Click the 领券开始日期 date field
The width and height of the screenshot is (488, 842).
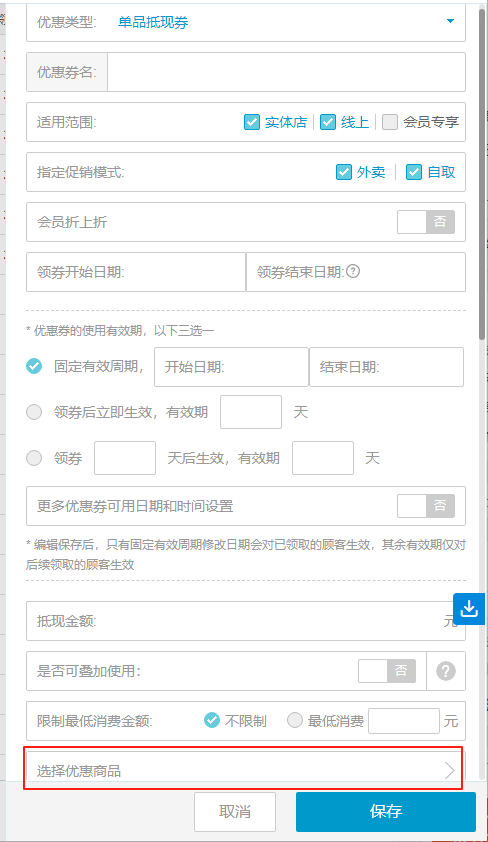coord(136,272)
